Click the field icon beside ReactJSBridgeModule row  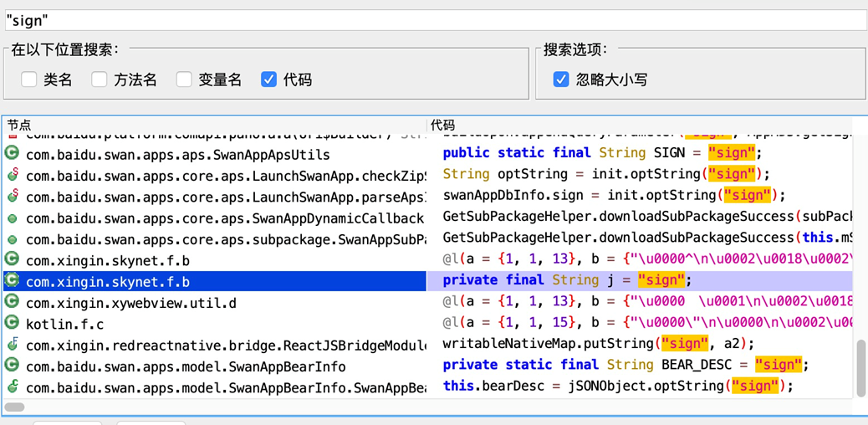point(13,345)
